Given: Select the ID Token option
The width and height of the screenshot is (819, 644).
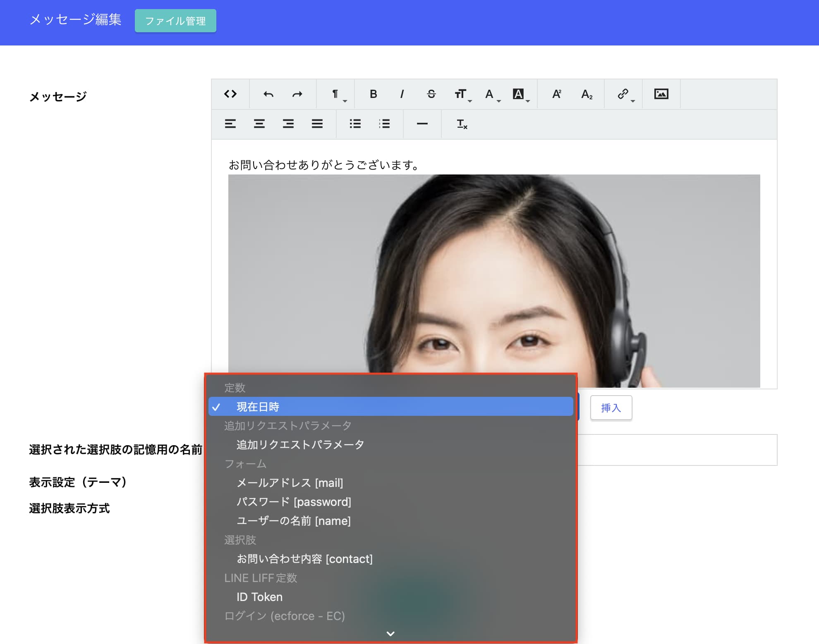Looking at the screenshot, I should click(390, 597).
